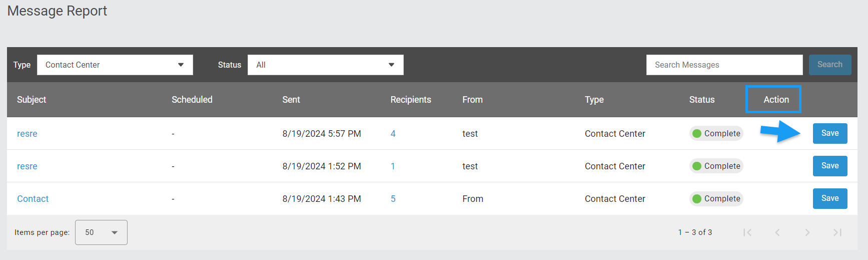The width and height of the screenshot is (868, 260).
Task: Open recipients count 5 link
Action: [x=393, y=199]
